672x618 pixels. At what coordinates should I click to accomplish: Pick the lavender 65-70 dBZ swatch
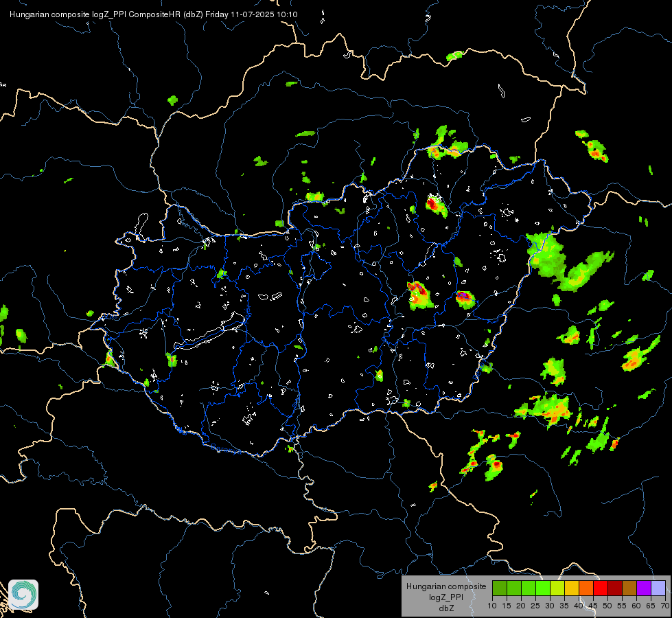pyautogui.click(x=658, y=588)
